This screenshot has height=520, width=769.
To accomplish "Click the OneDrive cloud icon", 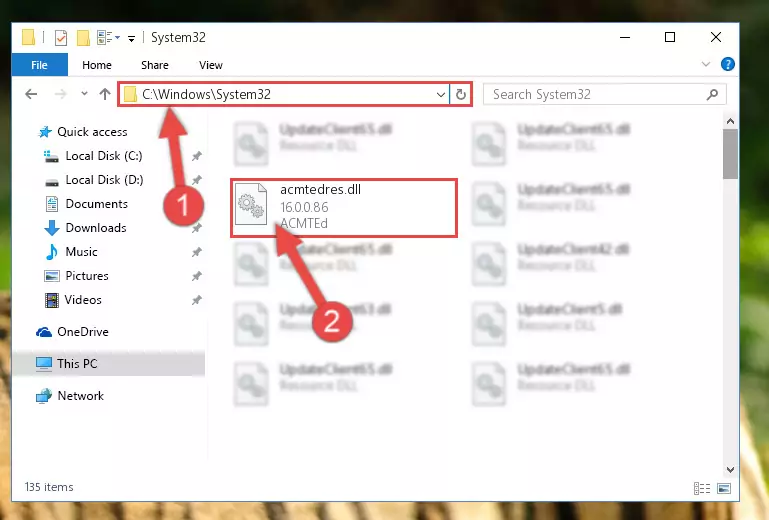I will pos(44,333).
